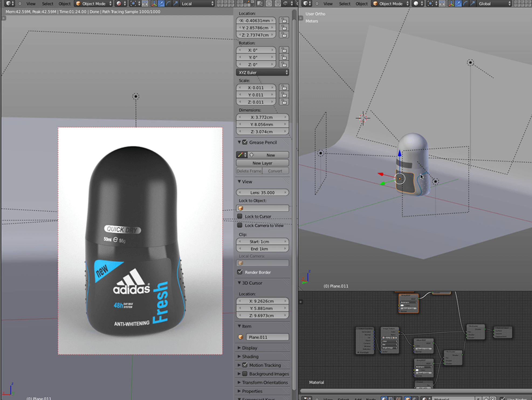The height and width of the screenshot is (400, 532).
Task: Click Clip Start 1cm value field
Action: (263, 242)
